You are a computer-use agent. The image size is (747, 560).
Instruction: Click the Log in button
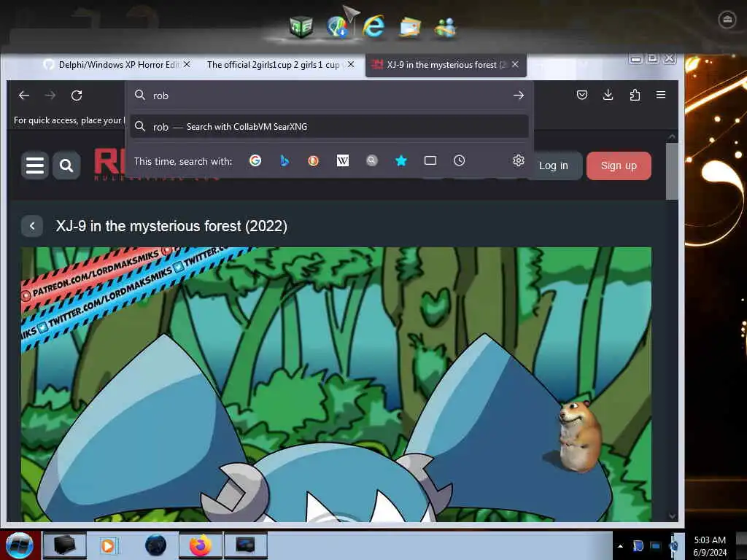(553, 166)
